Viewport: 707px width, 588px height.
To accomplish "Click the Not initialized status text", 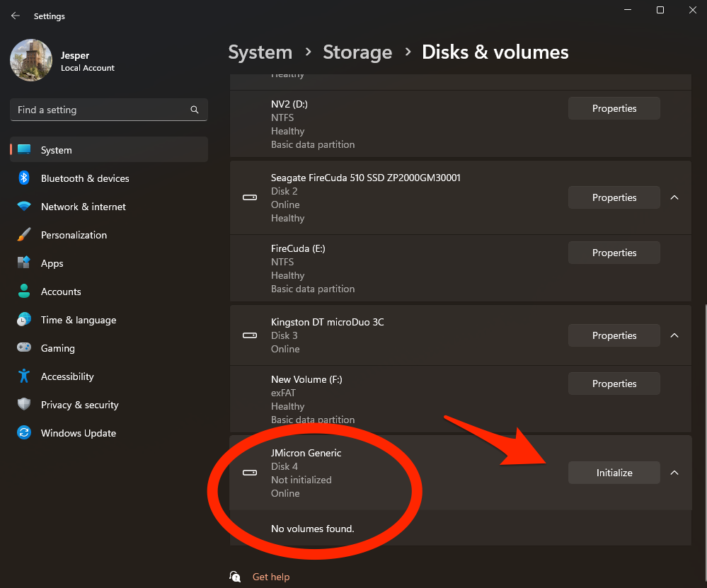I will pyautogui.click(x=301, y=480).
